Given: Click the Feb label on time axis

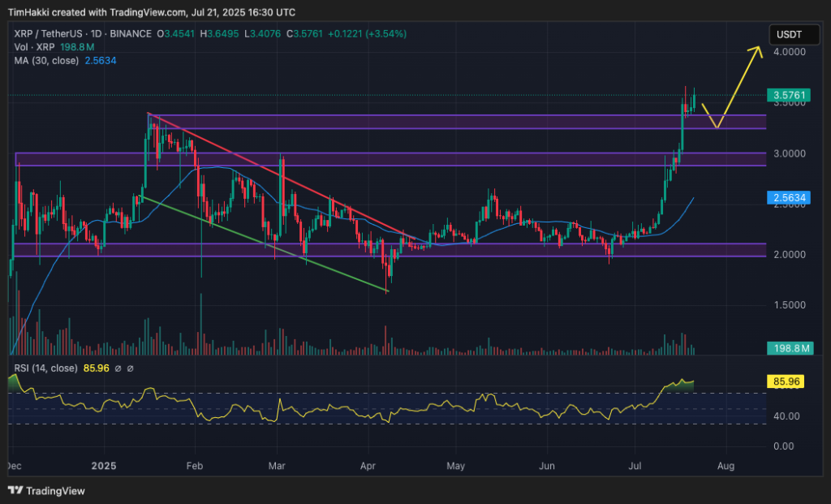Looking at the screenshot, I should click(x=195, y=467).
